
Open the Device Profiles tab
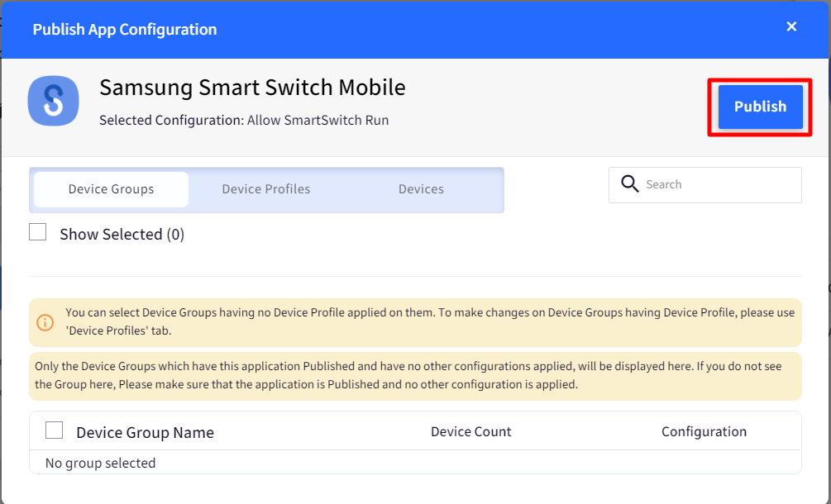pyautogui.click(x=266, y=189)
